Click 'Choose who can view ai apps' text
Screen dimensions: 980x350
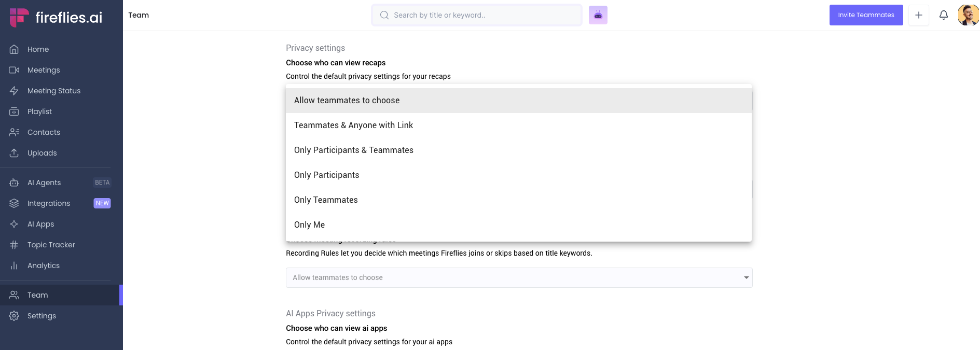[x=336, y=328]
